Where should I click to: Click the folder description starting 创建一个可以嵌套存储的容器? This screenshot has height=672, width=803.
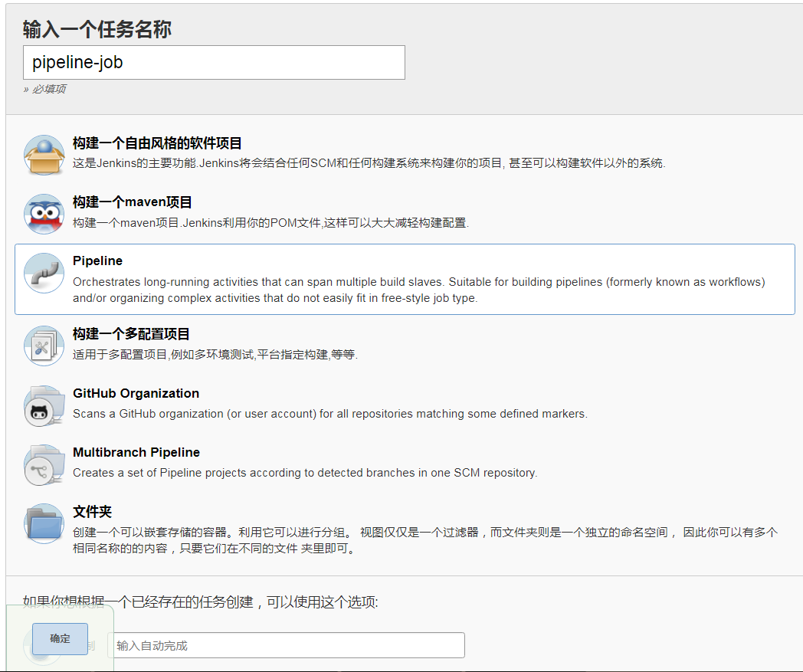(x=425, y=540)
